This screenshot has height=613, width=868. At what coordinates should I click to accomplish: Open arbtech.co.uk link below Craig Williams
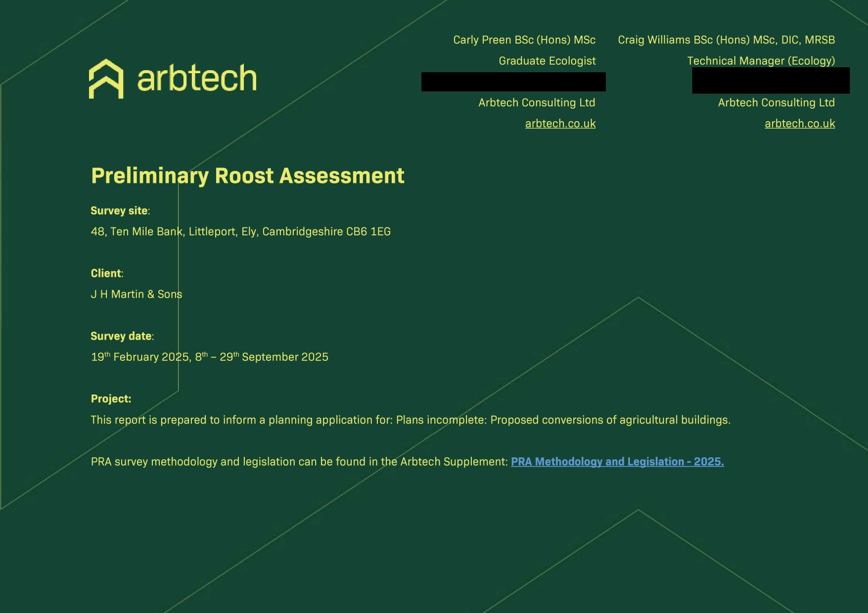tap(799, 124)
